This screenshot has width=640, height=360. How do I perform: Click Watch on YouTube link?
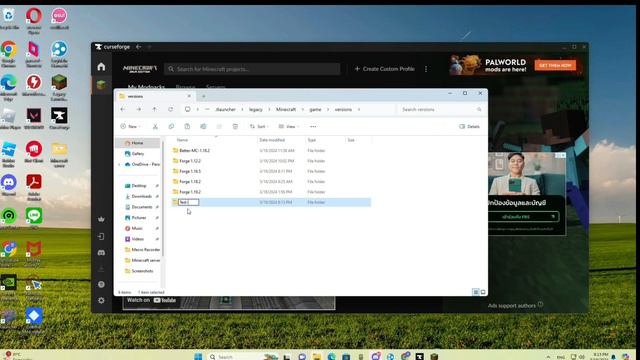point(151,300)
